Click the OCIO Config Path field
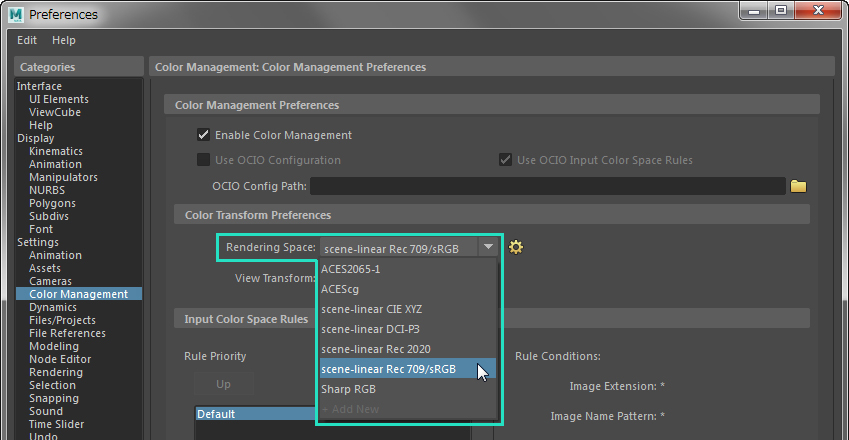Viewport: 849px width, 440px height. 547,186
